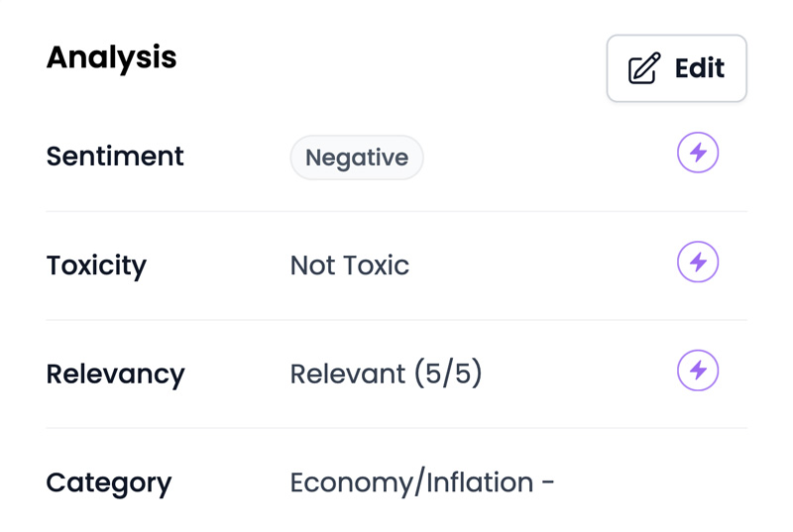Click the word Edit in the button

700,67
